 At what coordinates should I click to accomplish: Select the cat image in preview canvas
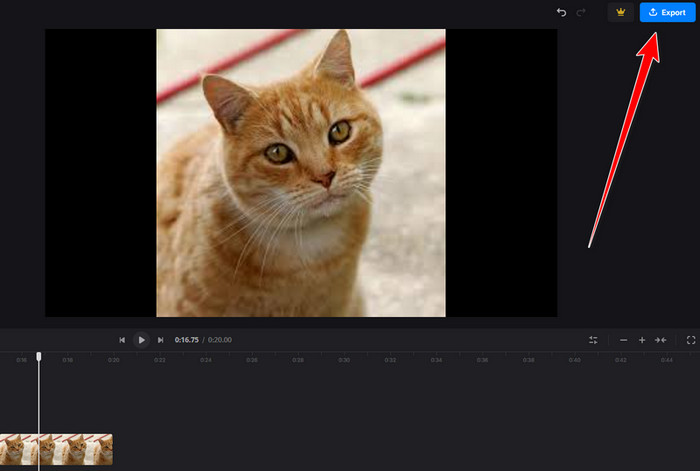pos(301,173)
